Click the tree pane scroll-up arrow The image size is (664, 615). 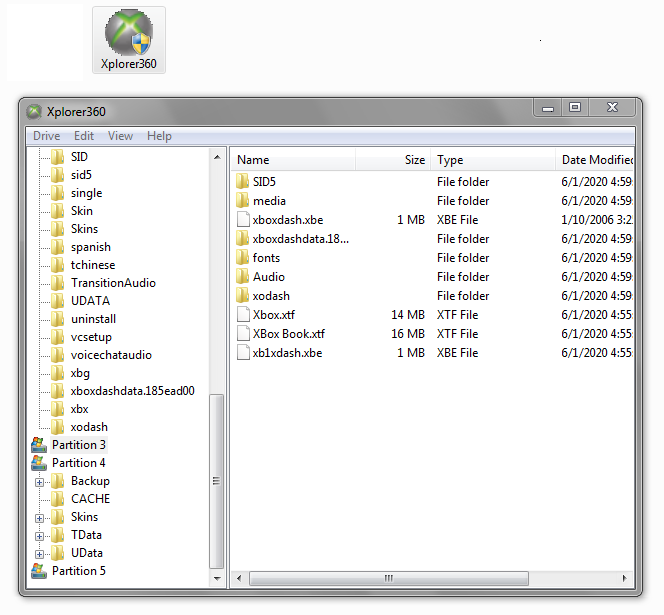tap(217, 157)
